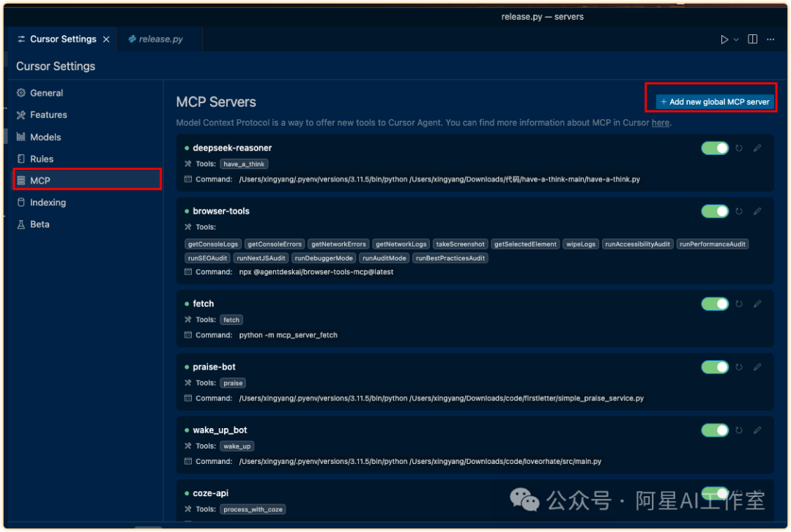The image size is (791, 532).
Task: Click the wake_up tool tag
Action: click(237, 446)
